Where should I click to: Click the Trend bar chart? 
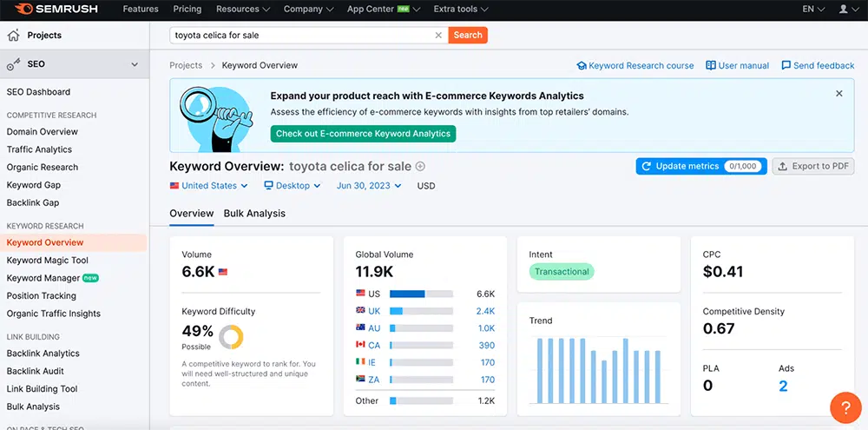pos(599,370)
